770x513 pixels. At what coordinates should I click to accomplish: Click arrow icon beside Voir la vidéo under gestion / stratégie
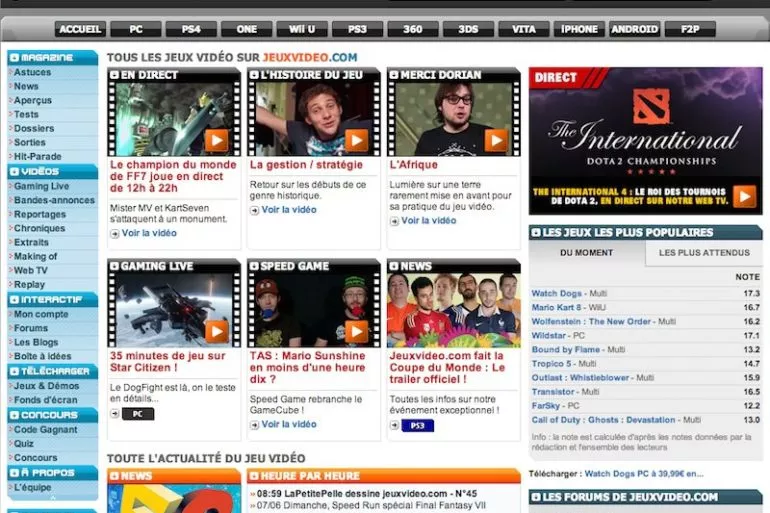pyautogui.click(x=254, y=210)
